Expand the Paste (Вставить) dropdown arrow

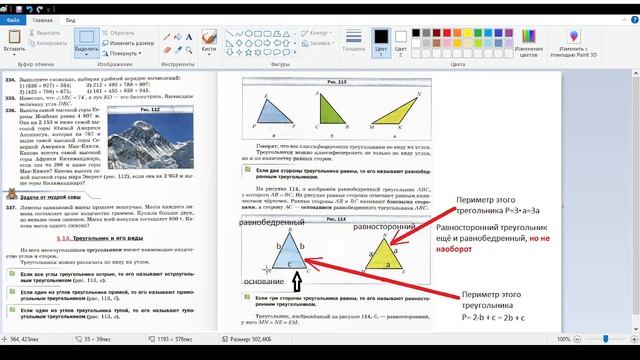click(x=14, y=54)
